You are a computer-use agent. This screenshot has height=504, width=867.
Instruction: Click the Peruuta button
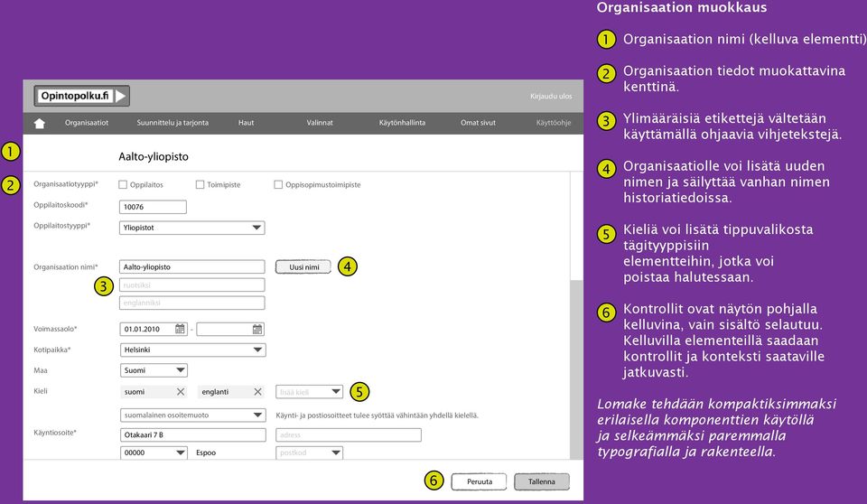tap(479, 481)
